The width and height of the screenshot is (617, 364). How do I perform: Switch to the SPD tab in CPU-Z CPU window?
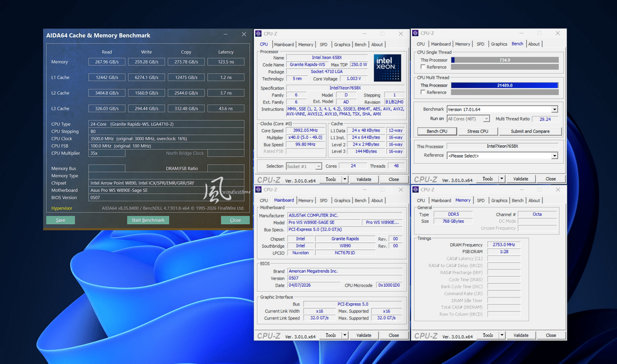323,44
